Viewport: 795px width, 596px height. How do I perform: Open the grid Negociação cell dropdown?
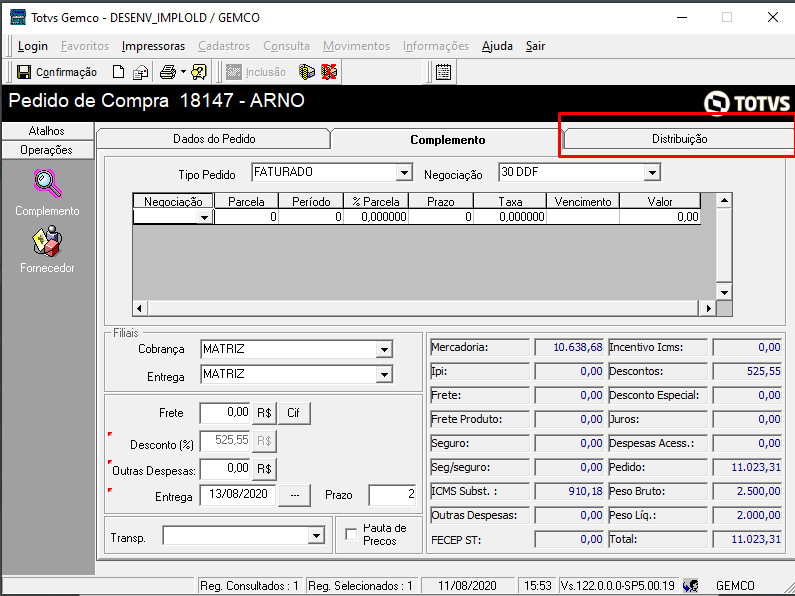[x=204, y=217]
